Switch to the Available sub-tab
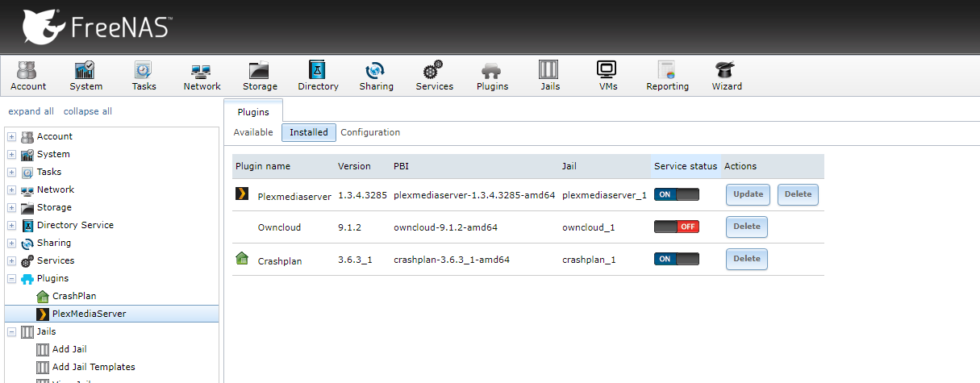This screenshot has width=980, height=383. pyautogui.click(x=252, y=132)
